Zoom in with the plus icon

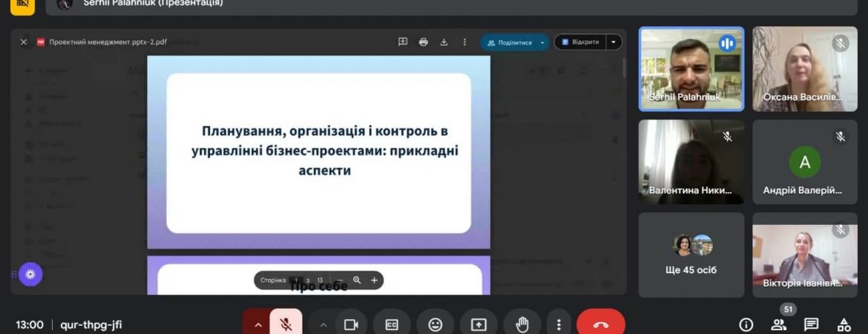point(374,281)
